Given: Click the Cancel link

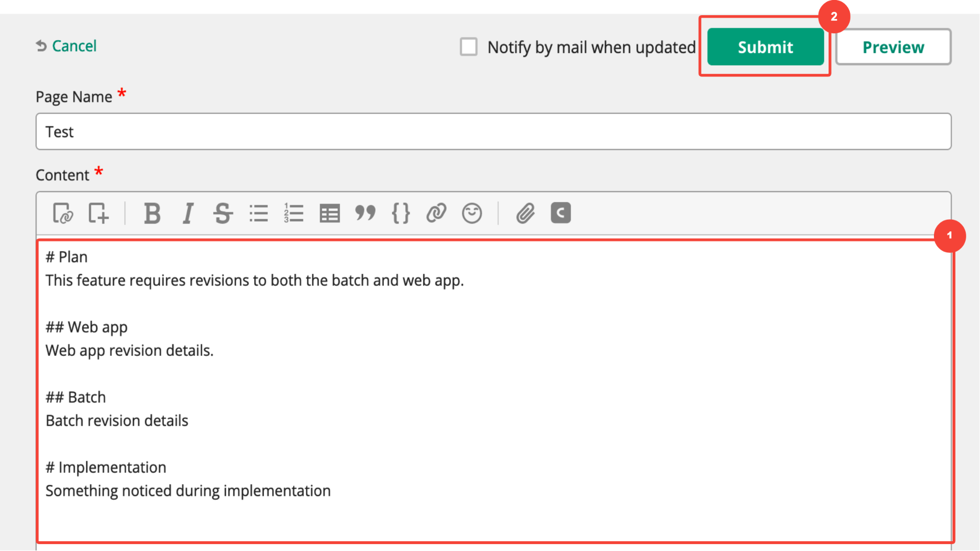Looking at the screenshot, I should (x=74, y=46).
